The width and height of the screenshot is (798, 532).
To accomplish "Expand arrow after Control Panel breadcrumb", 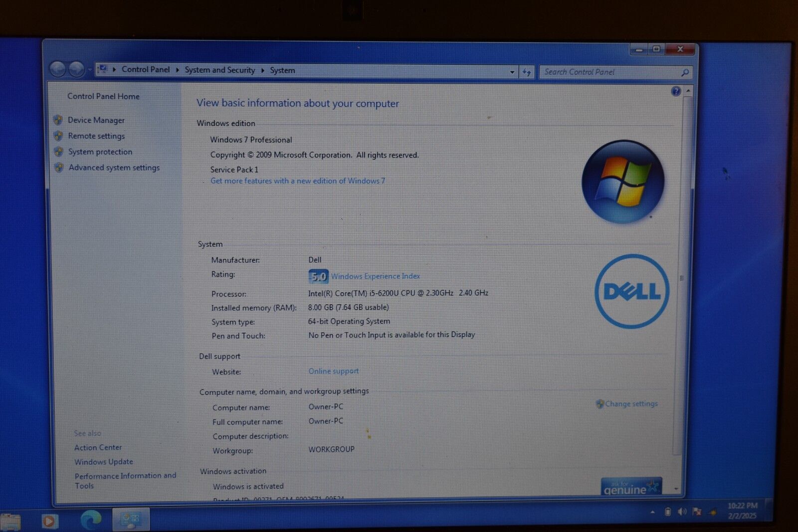I will tap(177, 70).
